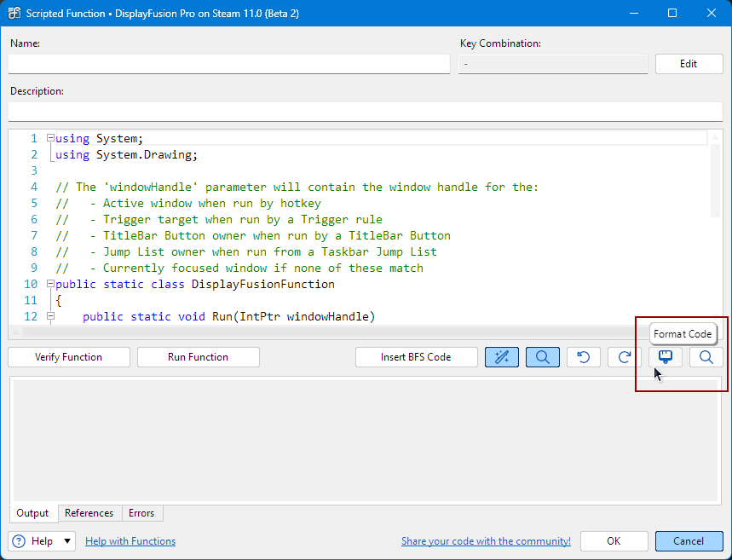Click into the Name text field
Viewport: 732px width, 560px height.
228,64
